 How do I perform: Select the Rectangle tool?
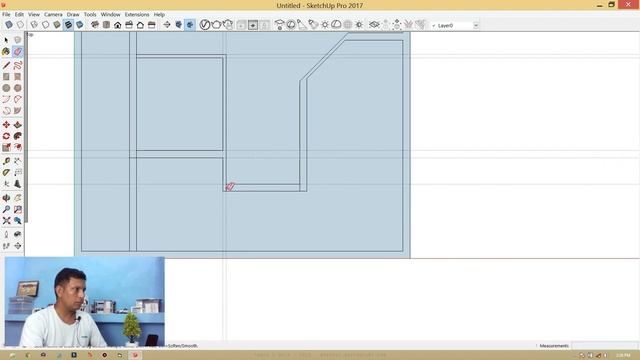point(6,77)
